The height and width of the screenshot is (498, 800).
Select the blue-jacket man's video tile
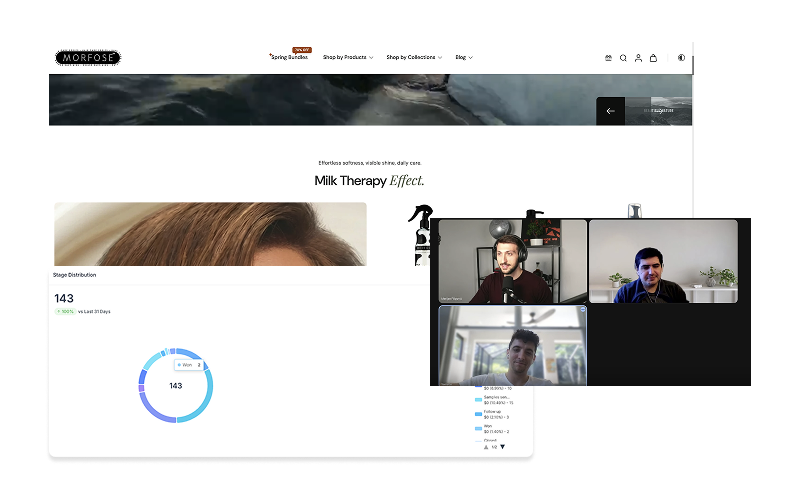coord(663,261)
